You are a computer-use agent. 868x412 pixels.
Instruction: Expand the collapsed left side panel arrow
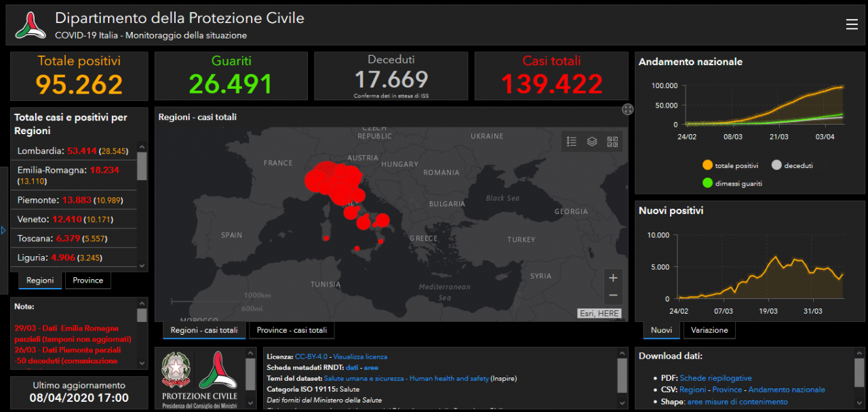click(x=3, y=231)
